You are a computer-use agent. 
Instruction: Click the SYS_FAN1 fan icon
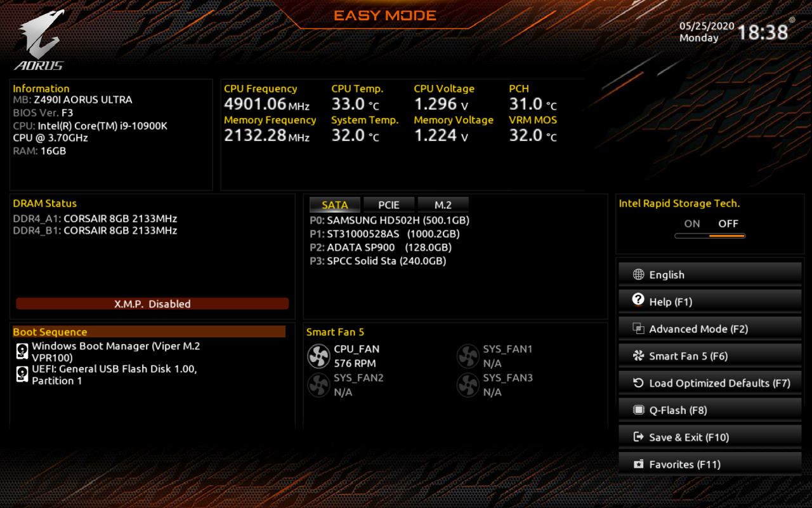point(468,356)
